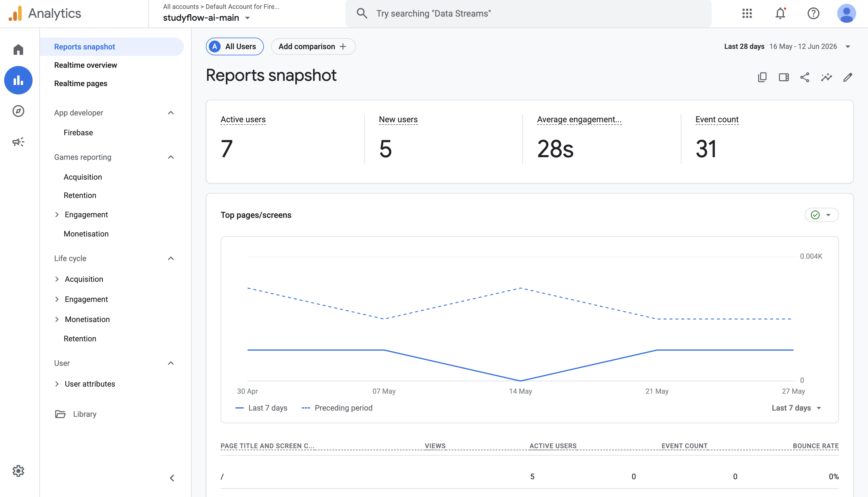
Task: Open the Insights sparkline icon
Action: click(x=826, y=77)
